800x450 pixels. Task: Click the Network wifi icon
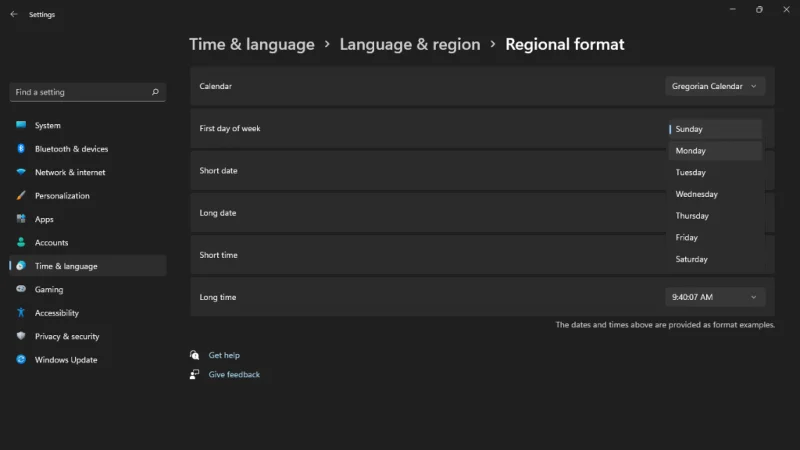click(x=21, y=171)
